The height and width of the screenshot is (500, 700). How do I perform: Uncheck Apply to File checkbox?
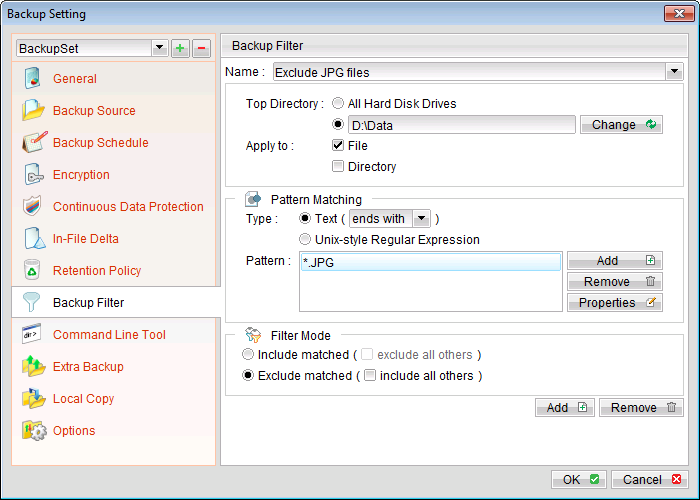(338, 145)
